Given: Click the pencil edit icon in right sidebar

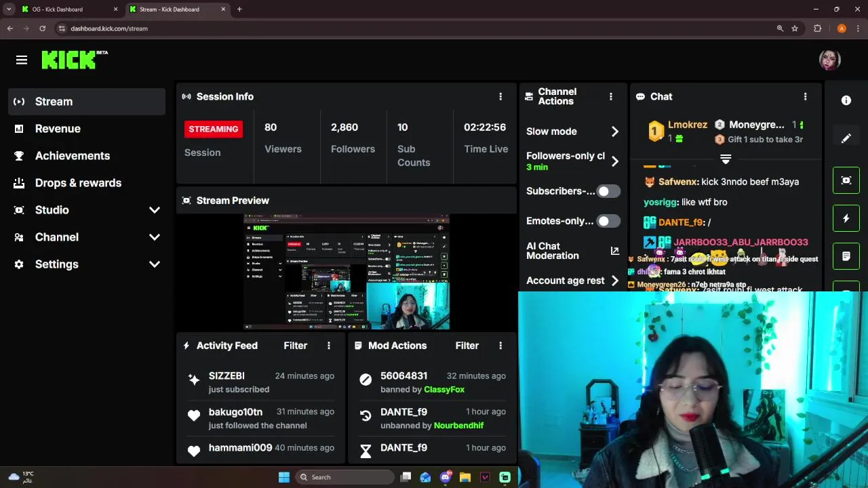Looking at the screenshot, I should click(x=846, y=138).
